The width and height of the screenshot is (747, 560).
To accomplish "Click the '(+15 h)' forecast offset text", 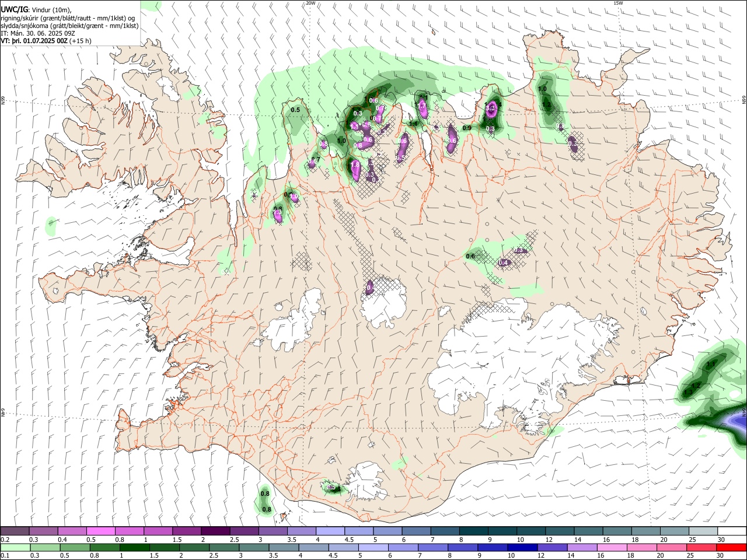I will pos(80,41).
